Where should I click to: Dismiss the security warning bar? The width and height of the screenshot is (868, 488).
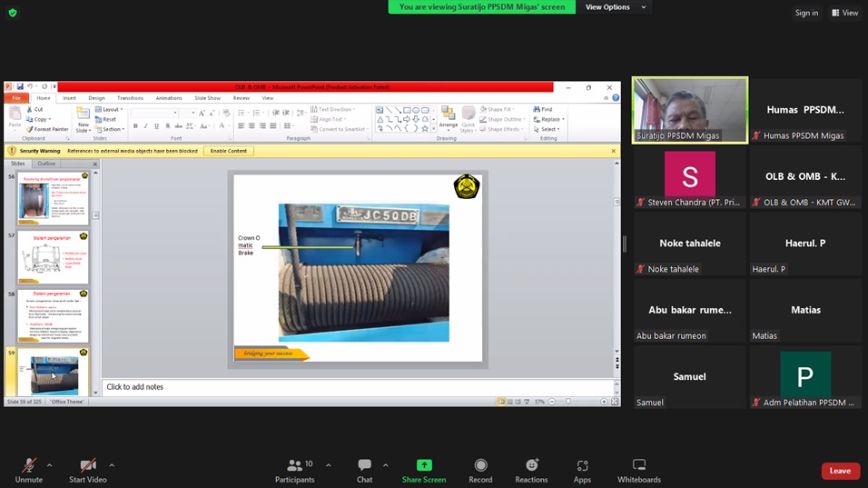pos(614,151)
